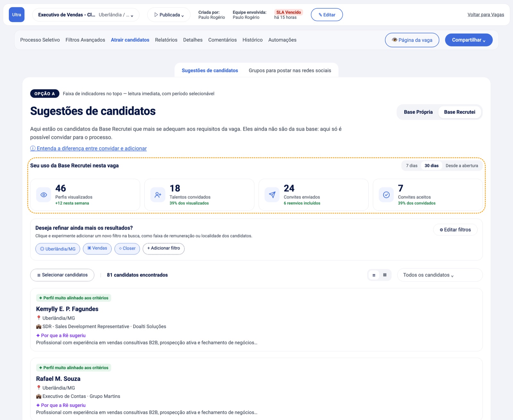Click Voltar para Vagas link
Viewport: 513px width, 420px height.
[x=486, y=15]
